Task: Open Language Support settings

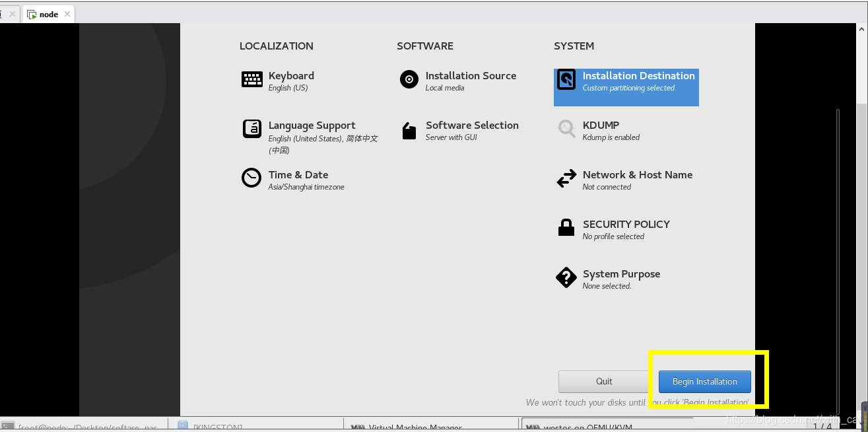Action: [310, 137]
